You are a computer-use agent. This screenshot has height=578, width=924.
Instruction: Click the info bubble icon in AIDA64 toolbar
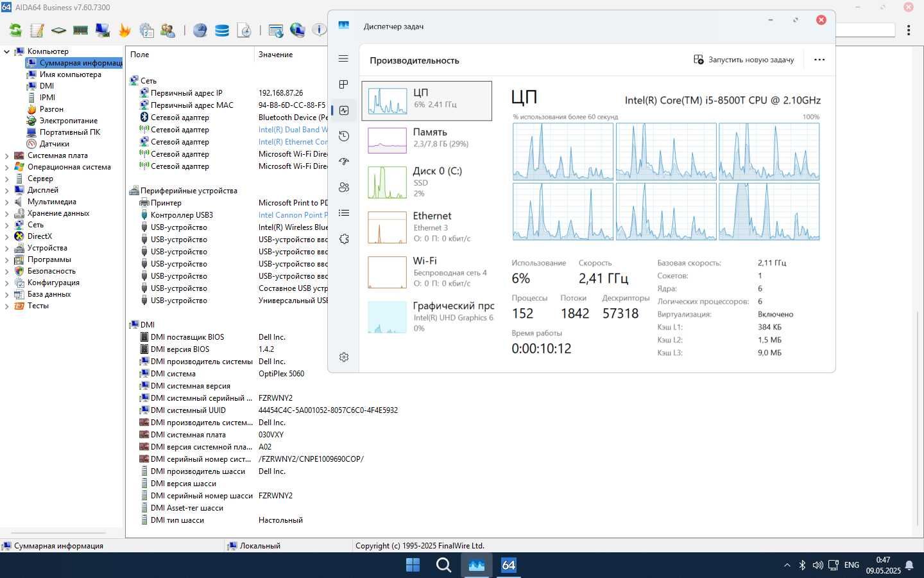[319, 30]
